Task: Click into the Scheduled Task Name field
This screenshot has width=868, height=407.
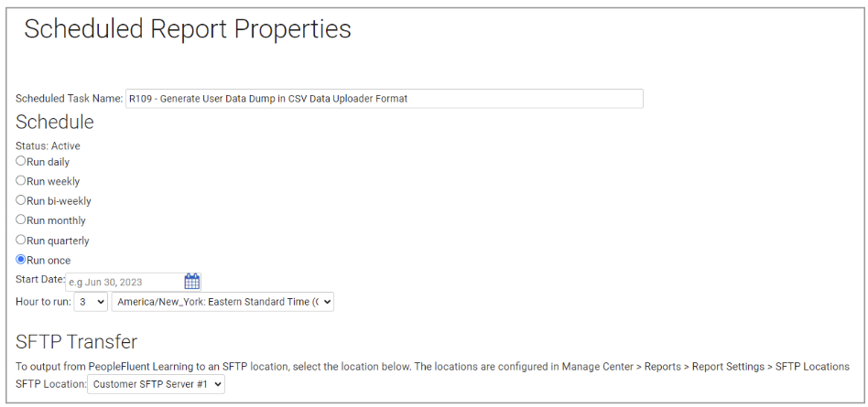Action: [x=385, y=99]
